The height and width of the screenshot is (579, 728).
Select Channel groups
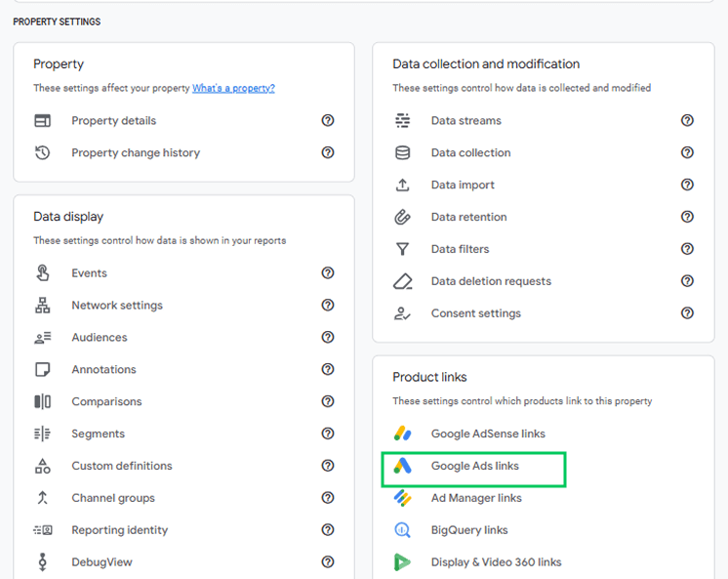pyautogui.click(x=113, y=498)
